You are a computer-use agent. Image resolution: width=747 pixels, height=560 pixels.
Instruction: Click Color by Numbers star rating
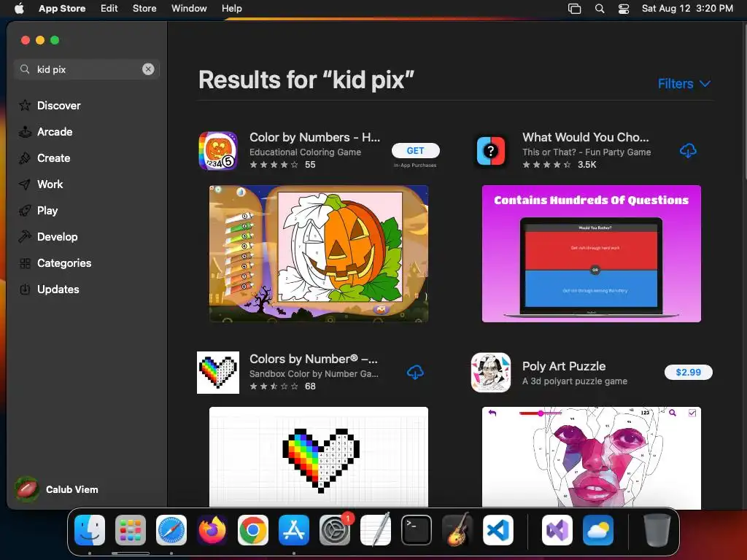[x=274, y=165]
